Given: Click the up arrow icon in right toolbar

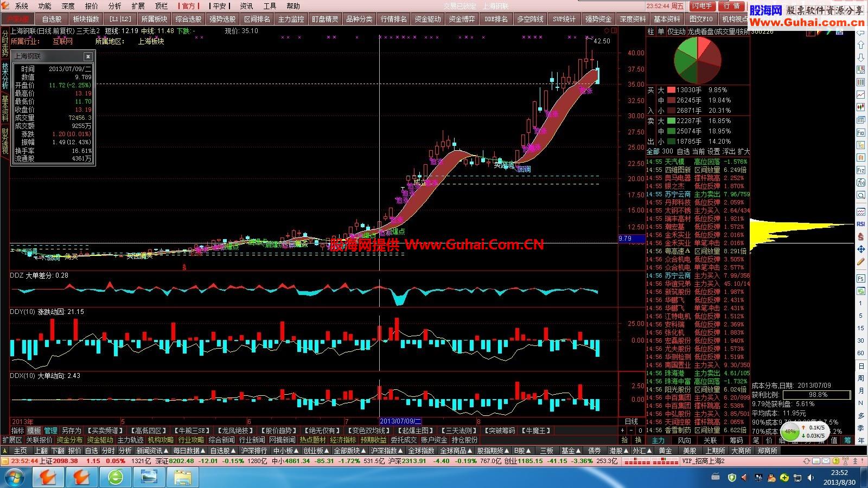Looking at the screenshot, I should pyautogui.click(x=860, y=45).
